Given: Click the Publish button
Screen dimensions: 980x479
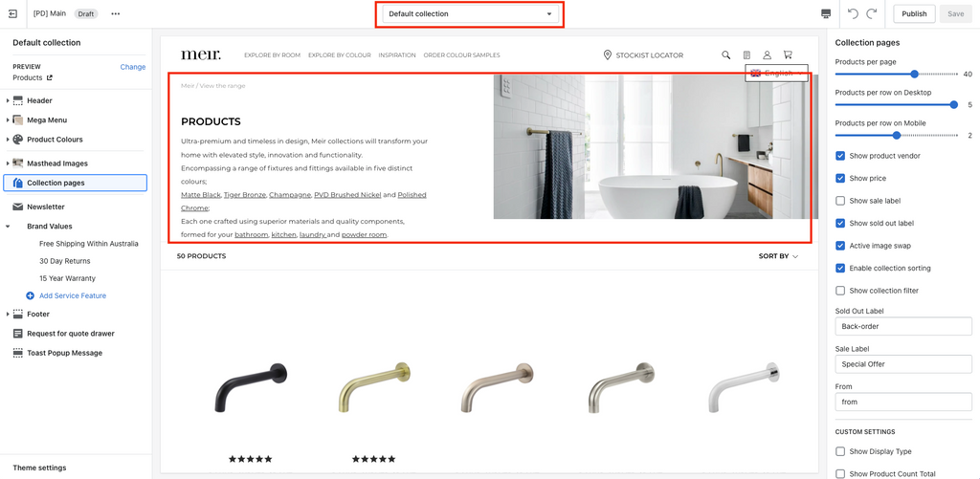Looking at the screenshot, I should (914, 13).
